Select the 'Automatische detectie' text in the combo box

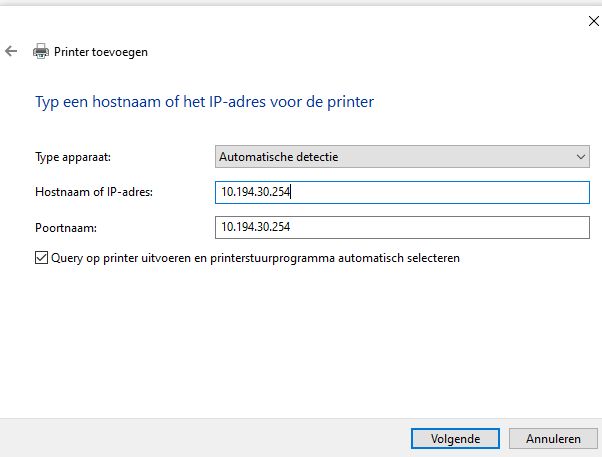pyautogui.click(x=277, y=157)
